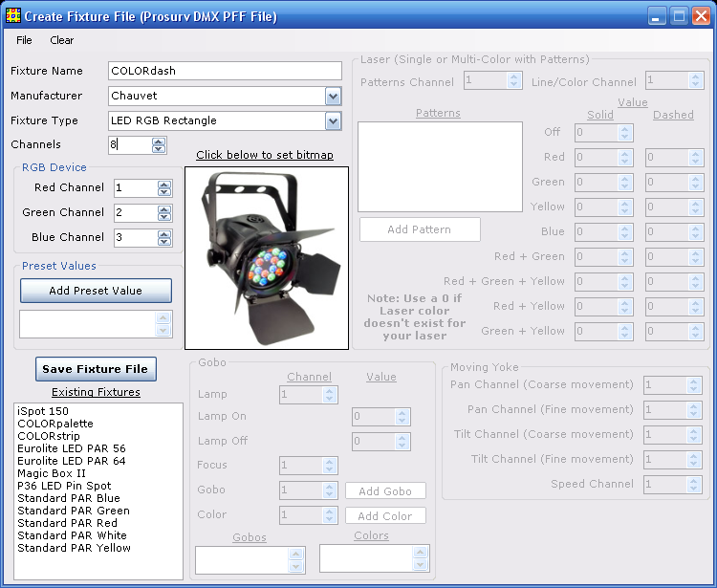717x588 pixels.
Task: Decrease the Channels count with down arrow
Action: coord(159,149)
